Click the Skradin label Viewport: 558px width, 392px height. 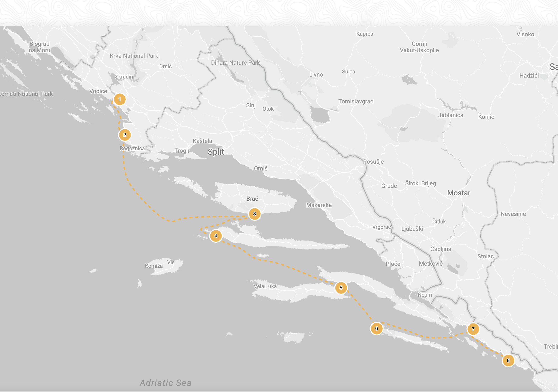(124, 77)
